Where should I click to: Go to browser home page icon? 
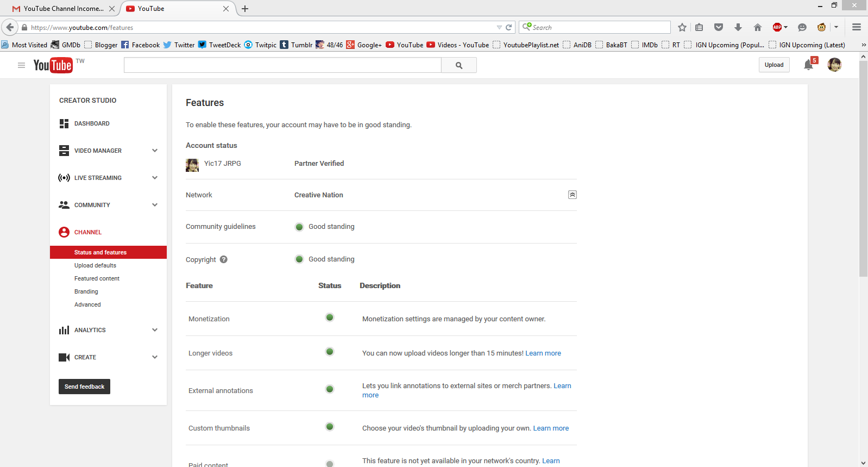758,27
